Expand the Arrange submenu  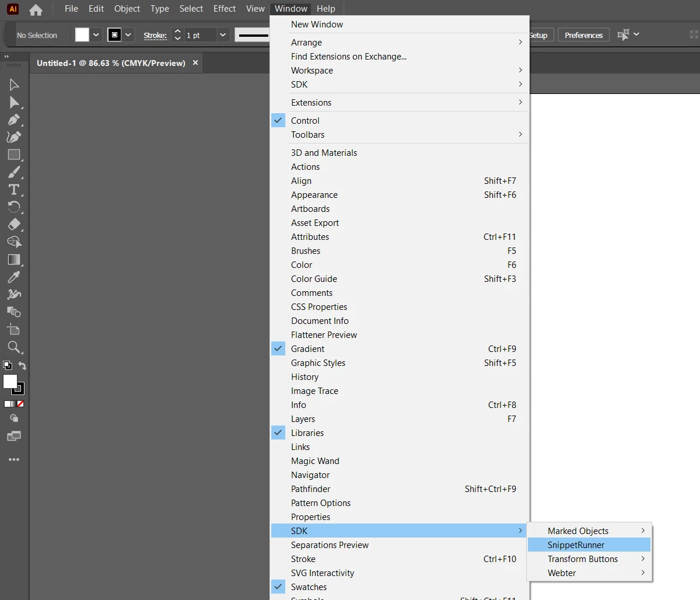tap(400, 43)
